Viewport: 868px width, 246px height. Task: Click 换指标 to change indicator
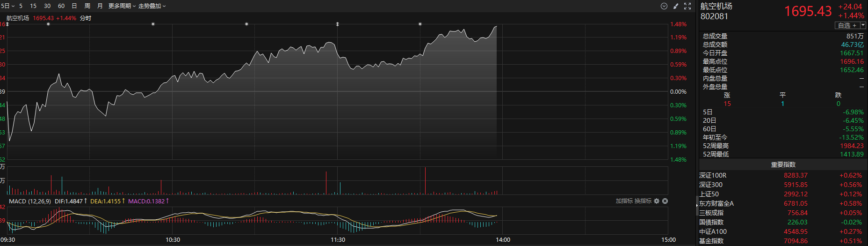(643, 201)
